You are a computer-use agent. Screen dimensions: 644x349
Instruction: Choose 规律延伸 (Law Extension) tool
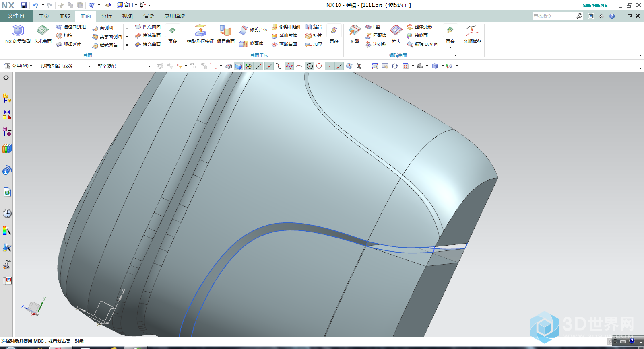point(68,44)
